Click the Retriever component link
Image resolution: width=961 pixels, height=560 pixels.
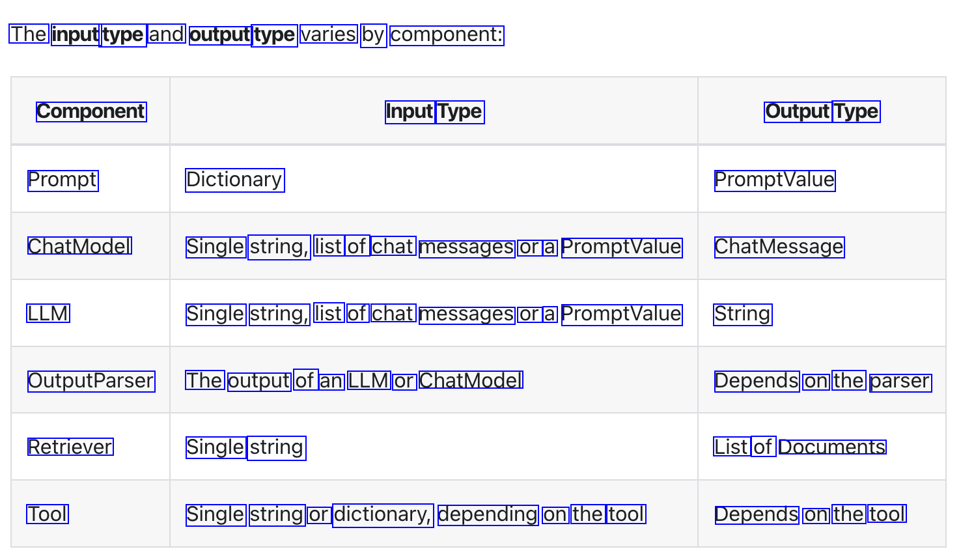pyautogui.click(x=70, y=447)
